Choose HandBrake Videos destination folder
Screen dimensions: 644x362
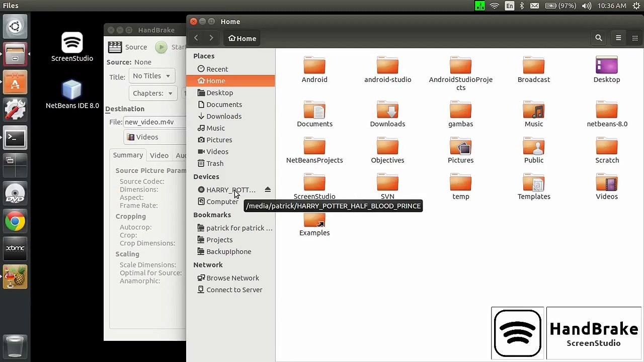pyautogui.click(x=154, y=137)
